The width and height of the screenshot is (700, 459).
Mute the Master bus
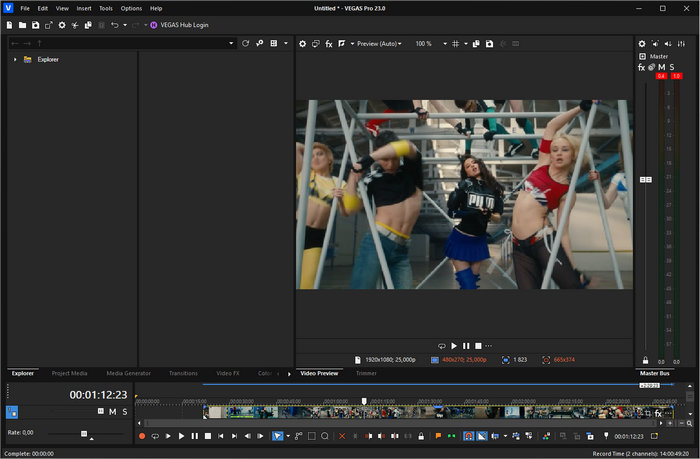(x=662, y=67)
